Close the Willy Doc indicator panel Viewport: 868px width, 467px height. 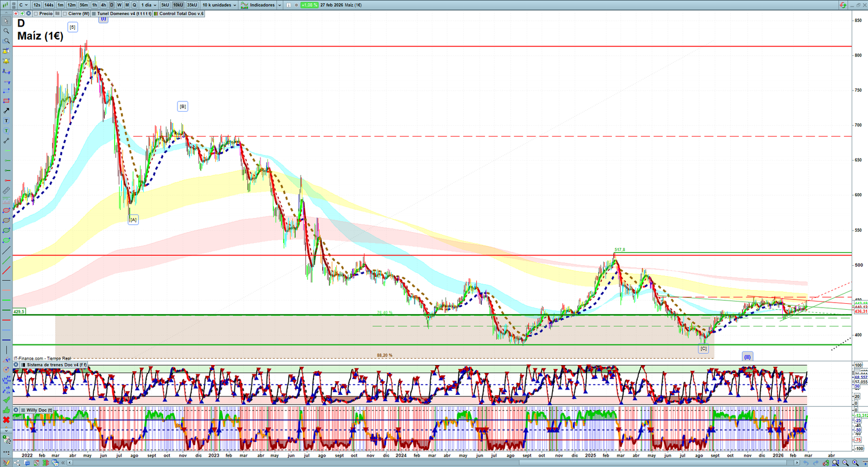(x=16, y=410)
